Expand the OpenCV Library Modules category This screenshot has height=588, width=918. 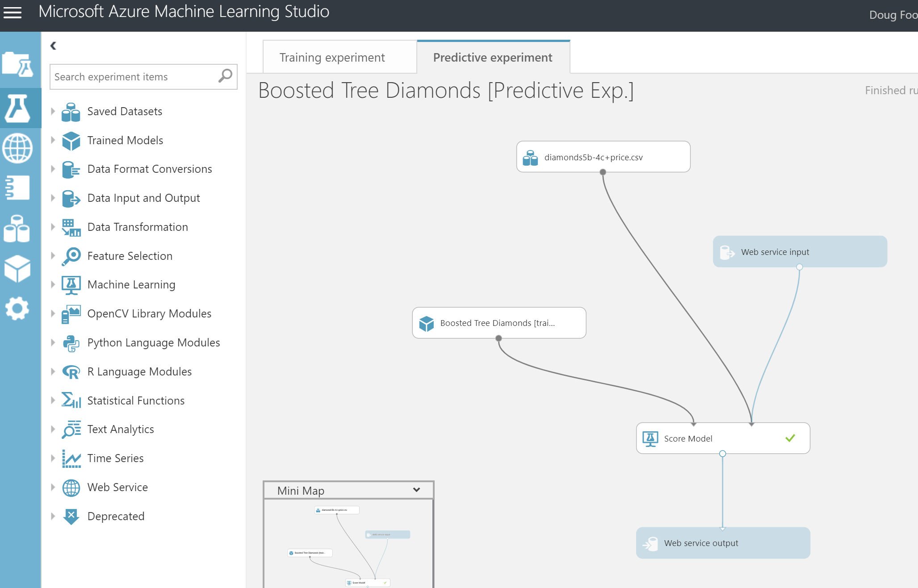tap(53, 313)
